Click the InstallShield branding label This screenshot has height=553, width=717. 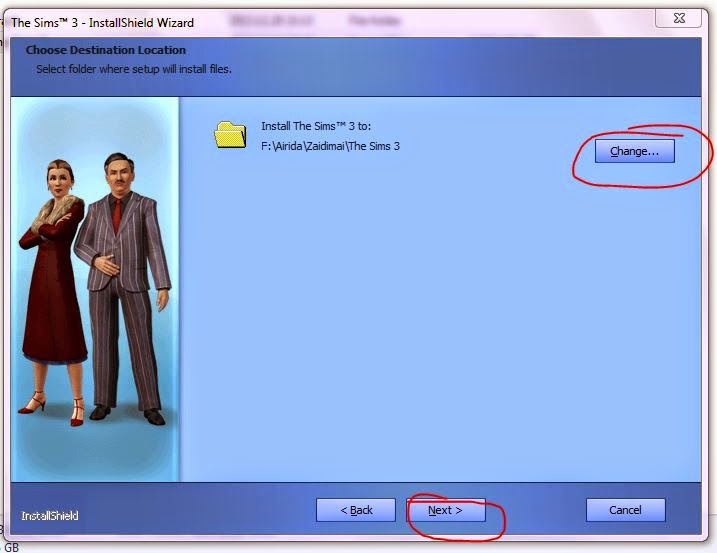tap(50, 516)
